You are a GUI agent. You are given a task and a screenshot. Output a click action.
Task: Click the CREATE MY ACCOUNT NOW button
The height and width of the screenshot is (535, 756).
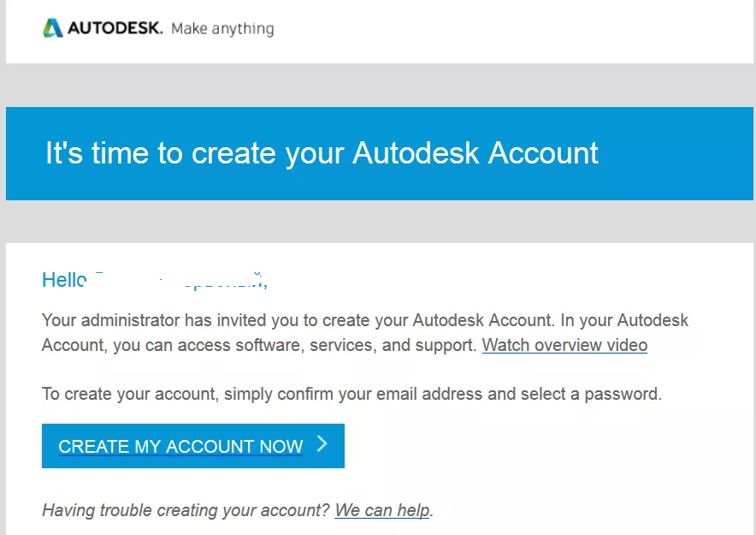tap(193, 446)
